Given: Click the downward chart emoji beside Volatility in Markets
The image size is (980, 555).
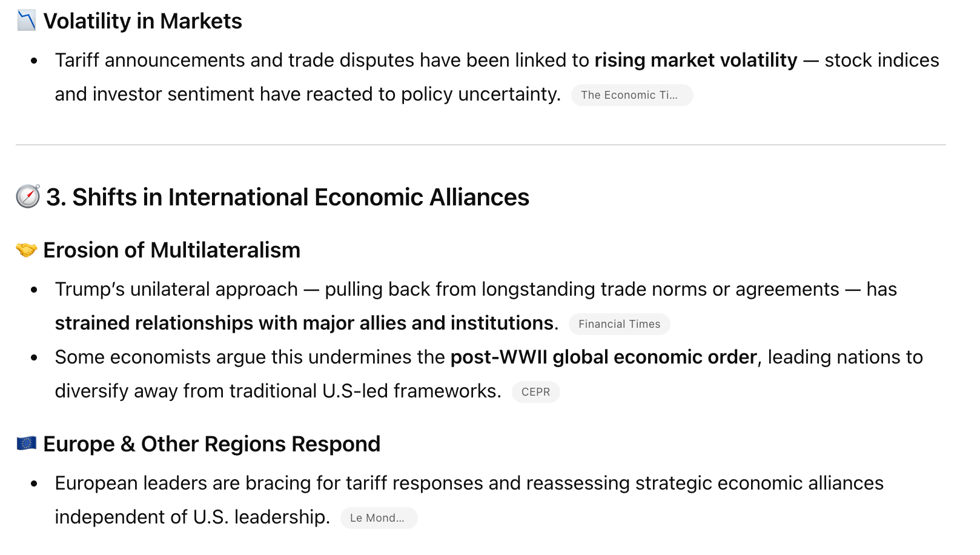Looking at the screenshot, I should coord(26,21).
